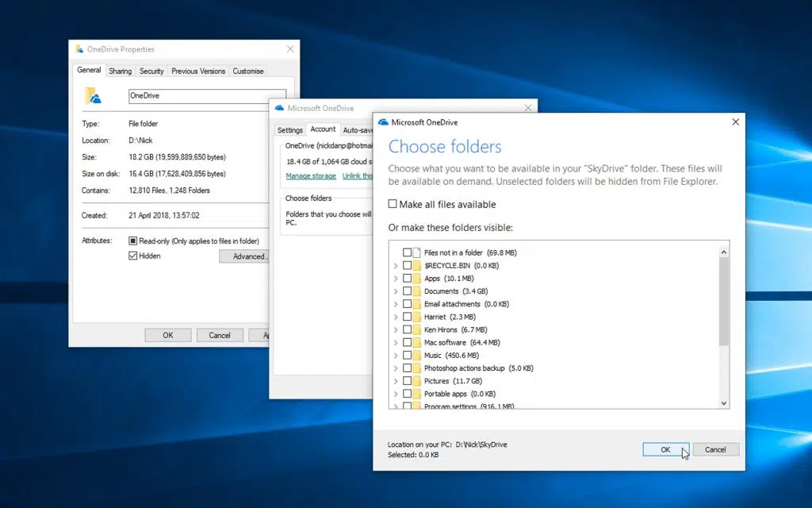812x508 pixels.
Task: Tick Make all files available checkbox
Action: point(393,204)
